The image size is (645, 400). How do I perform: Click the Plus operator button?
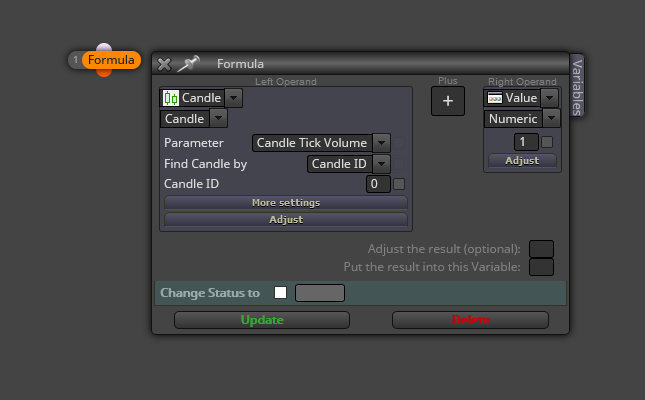448,101
